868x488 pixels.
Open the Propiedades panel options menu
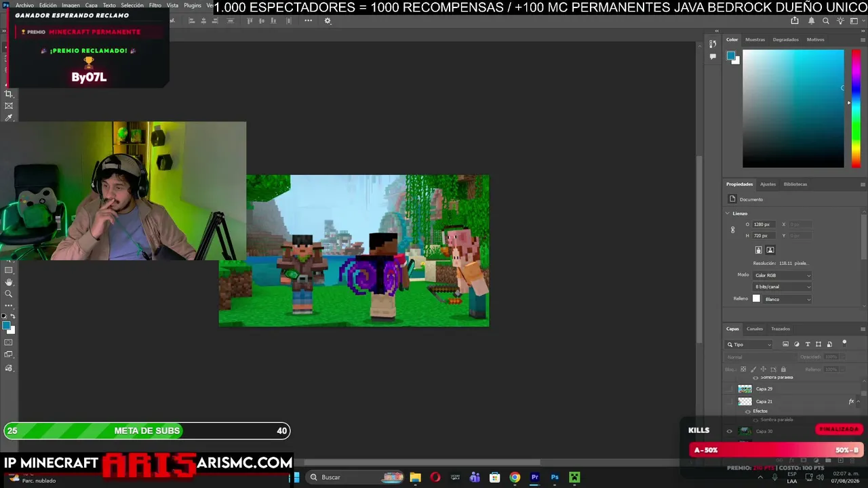click(863, 184)
